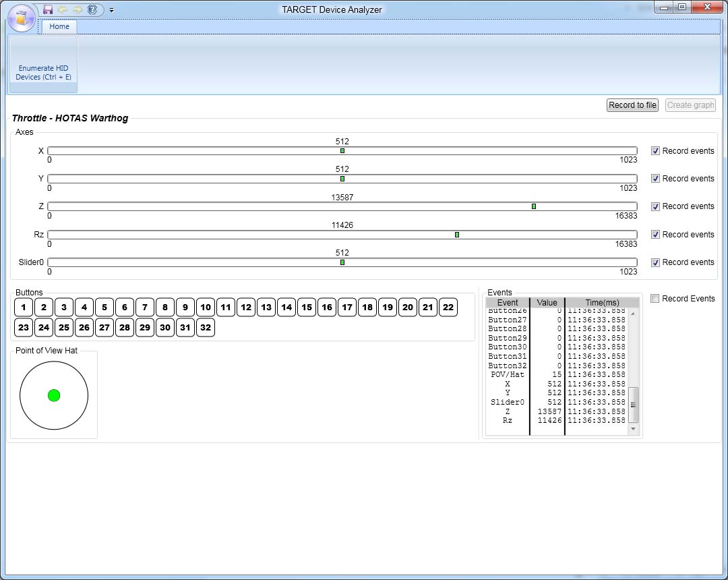
Task: Toggle Record events for the Rz axis
Action: tap(655, 235)
